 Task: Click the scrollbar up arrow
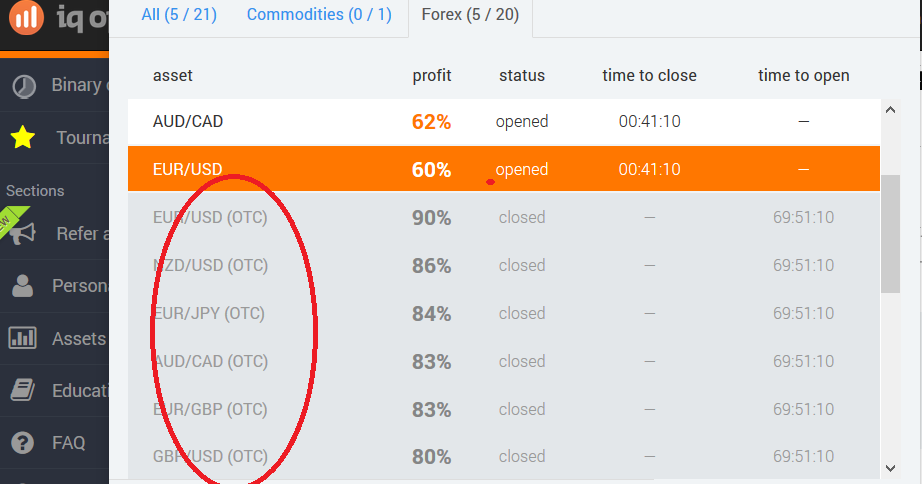click(890, 109)
